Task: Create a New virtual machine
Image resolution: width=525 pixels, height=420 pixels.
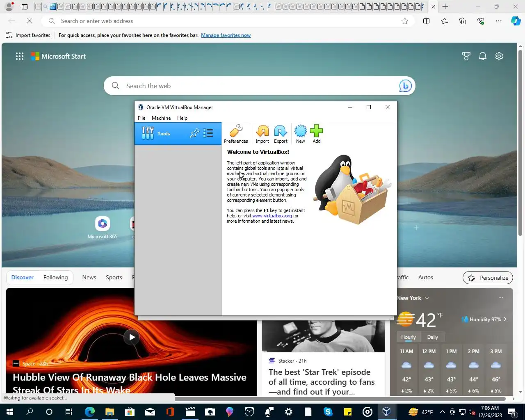Action: (300, 134)
